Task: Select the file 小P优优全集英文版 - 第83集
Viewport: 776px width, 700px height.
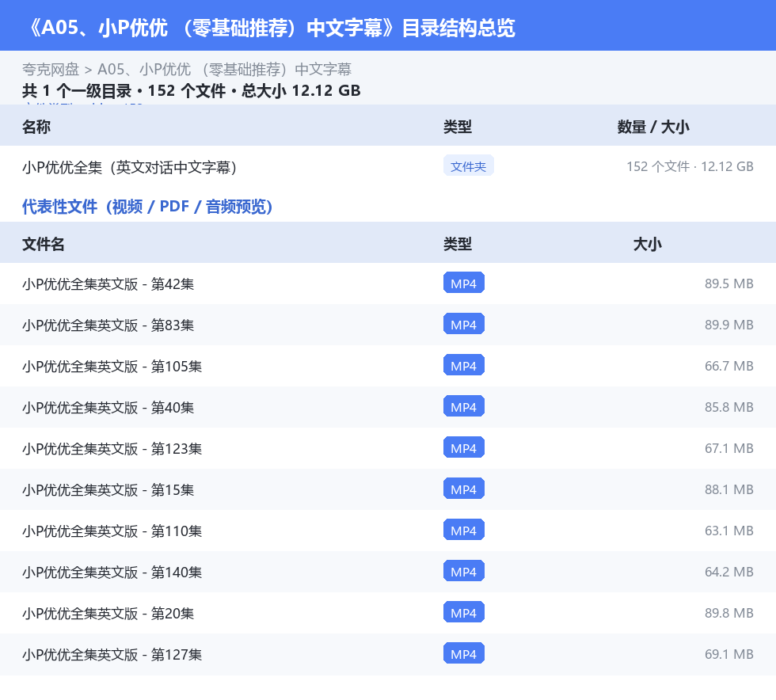Action: click(108, 325)
